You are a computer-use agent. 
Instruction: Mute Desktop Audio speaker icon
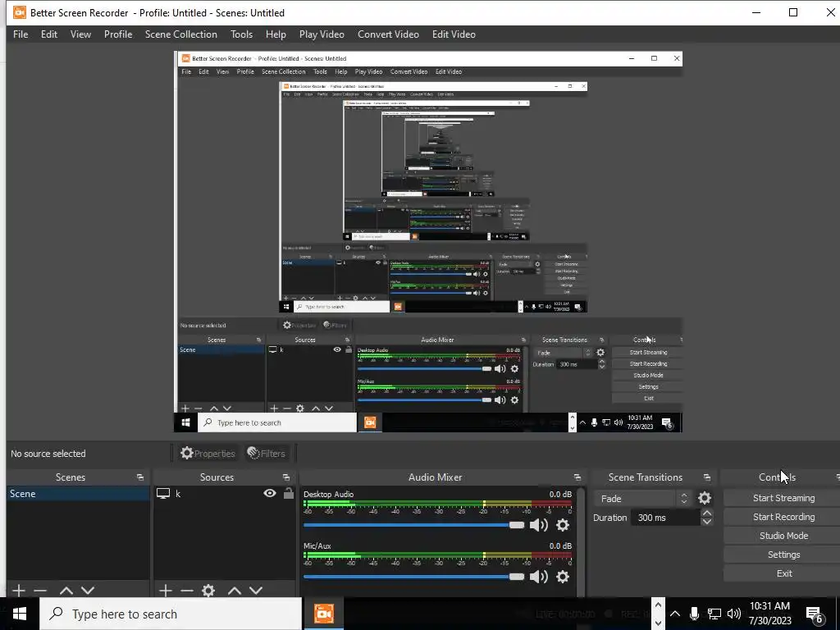pos(538,525)
